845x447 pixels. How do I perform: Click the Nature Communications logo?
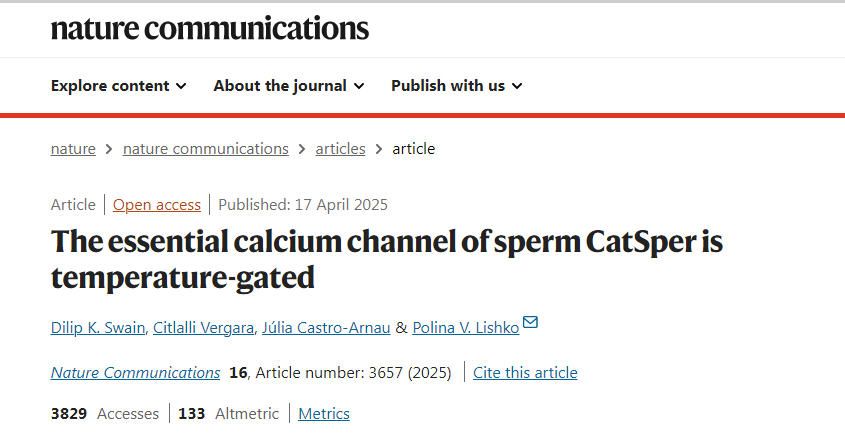(210, 28)
